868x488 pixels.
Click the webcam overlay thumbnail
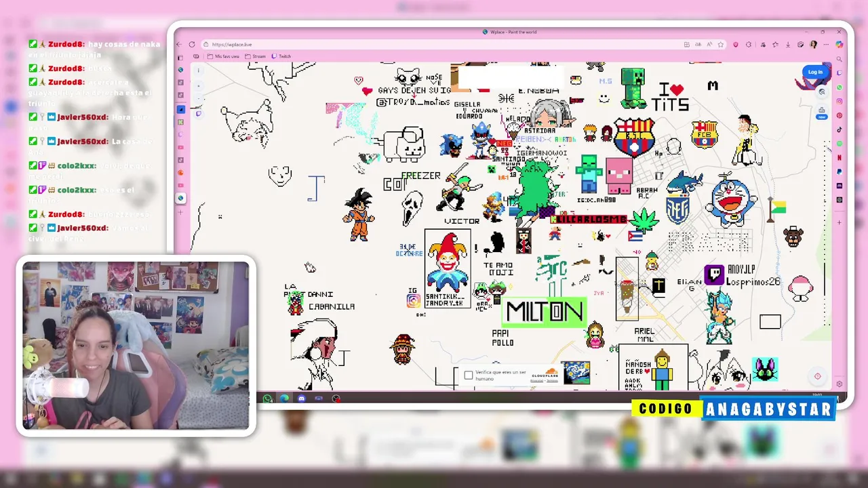tap(136, 346)
